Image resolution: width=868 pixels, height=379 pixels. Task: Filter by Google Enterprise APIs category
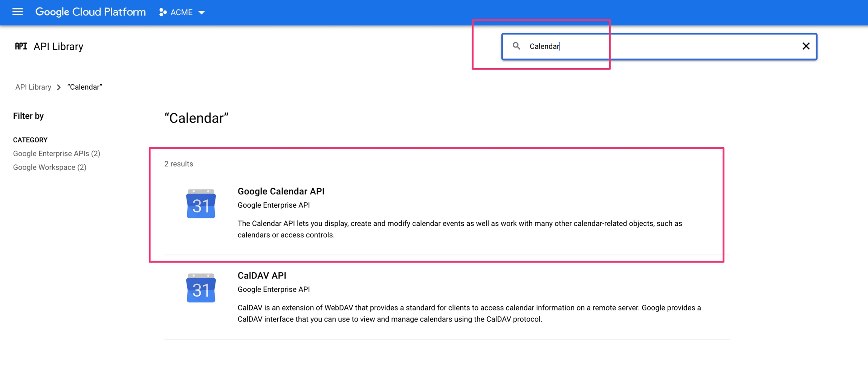(57, 154)
